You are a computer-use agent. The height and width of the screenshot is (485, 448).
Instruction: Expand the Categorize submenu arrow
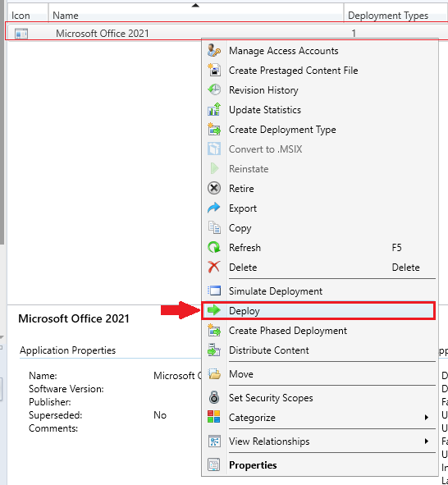click(427, 417)
